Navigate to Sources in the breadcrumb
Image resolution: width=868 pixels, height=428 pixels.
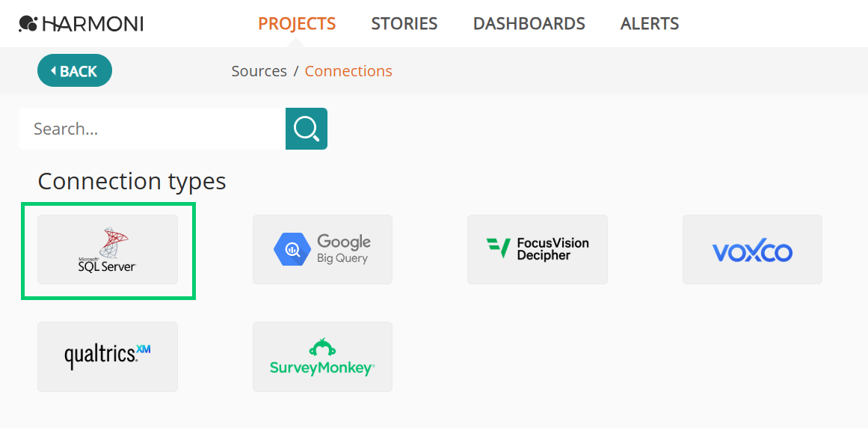259,71
